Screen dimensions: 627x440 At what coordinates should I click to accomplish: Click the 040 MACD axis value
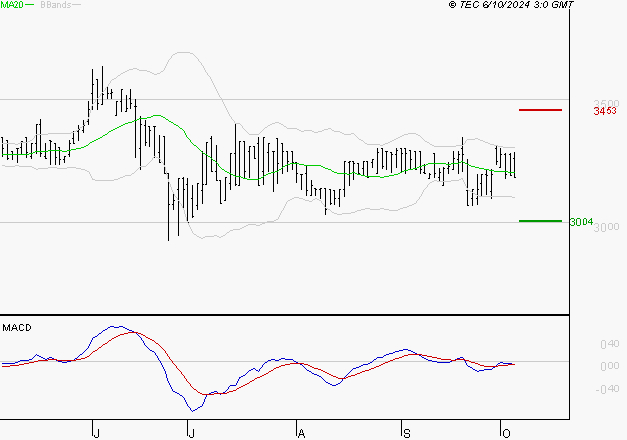coord(610,344)
